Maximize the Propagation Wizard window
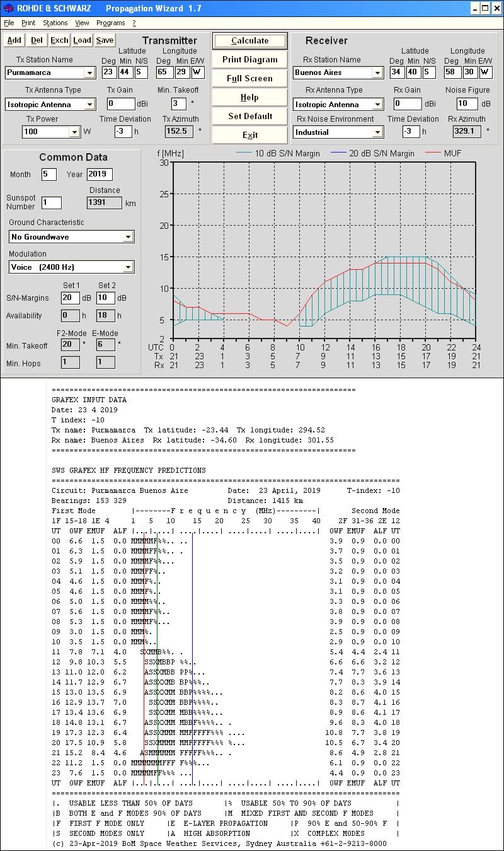 (x=485, y=8)
